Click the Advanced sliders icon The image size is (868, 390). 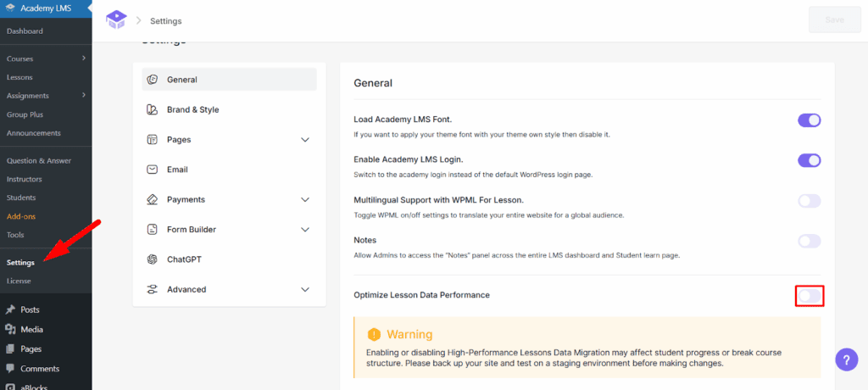pyautogui.click(x=153, y=289)
